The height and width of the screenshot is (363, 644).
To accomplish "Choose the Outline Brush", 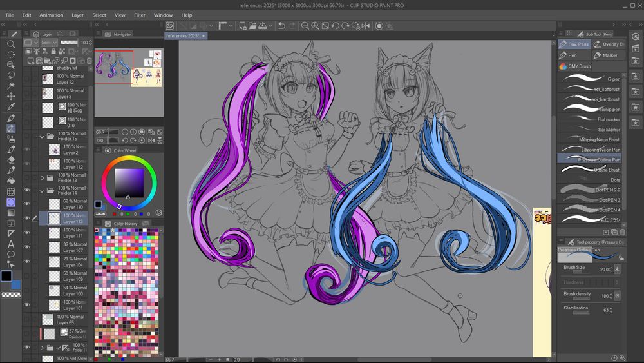I will (x=591, y=170).
